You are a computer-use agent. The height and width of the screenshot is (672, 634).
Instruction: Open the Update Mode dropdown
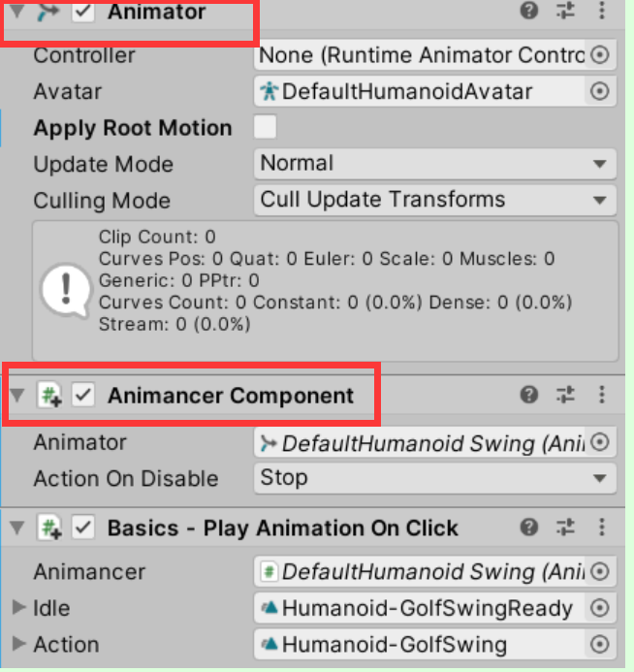pos(435,164)
